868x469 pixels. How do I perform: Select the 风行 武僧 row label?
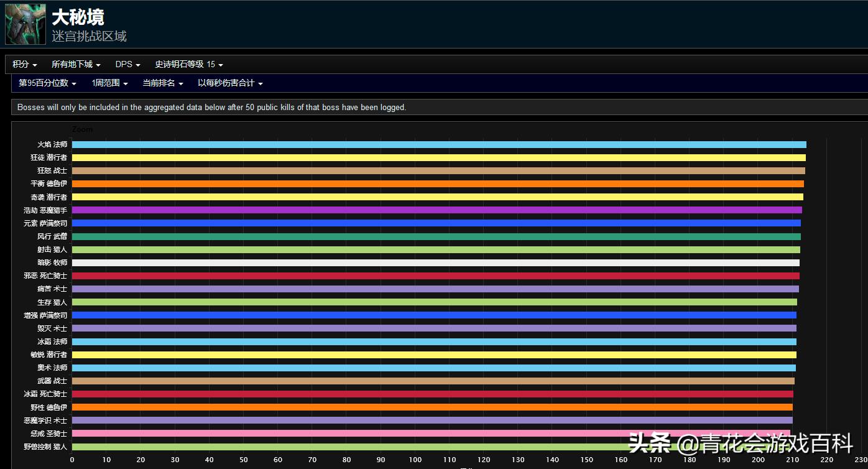click(x=52, y=236)
